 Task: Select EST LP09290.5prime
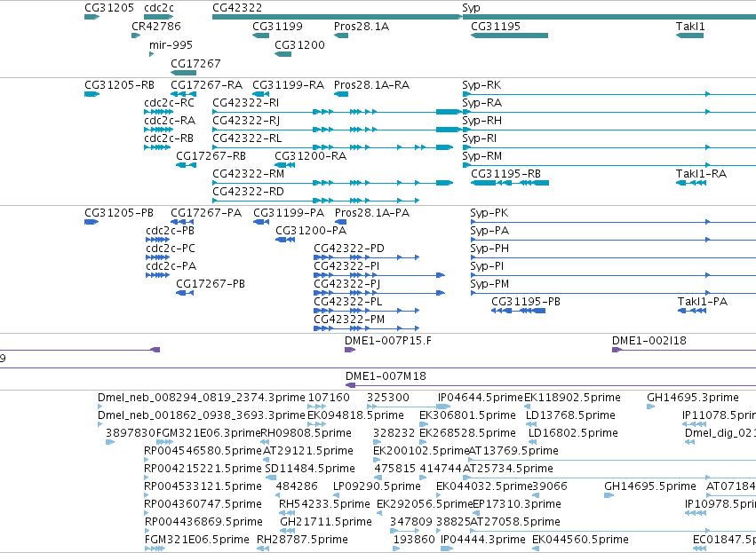click(x=336, y=495)
